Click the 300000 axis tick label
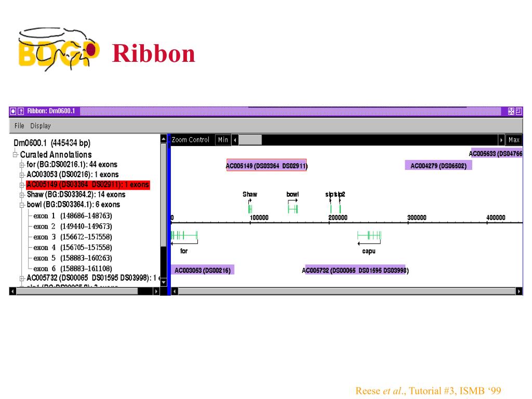Screen dimensions: 532x399 point(417,218)
